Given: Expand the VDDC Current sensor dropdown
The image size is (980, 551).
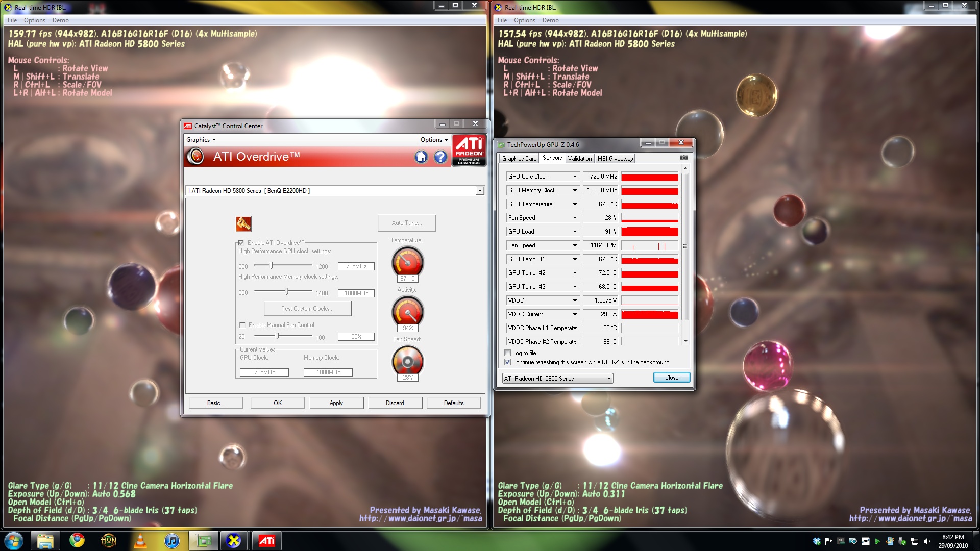Looking at the screenshot, I should tap(575, 314).
